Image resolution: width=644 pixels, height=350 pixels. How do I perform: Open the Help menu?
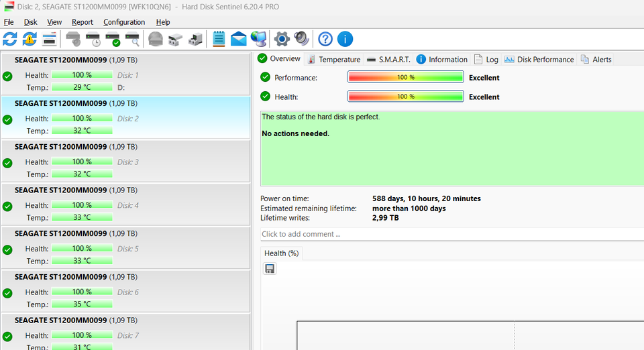(162, 22)
